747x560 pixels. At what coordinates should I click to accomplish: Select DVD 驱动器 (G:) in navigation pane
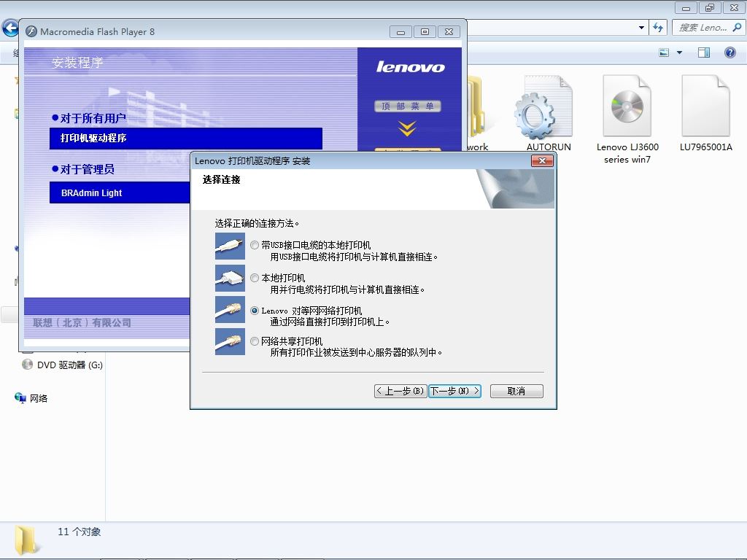click(x=63, y=365)
